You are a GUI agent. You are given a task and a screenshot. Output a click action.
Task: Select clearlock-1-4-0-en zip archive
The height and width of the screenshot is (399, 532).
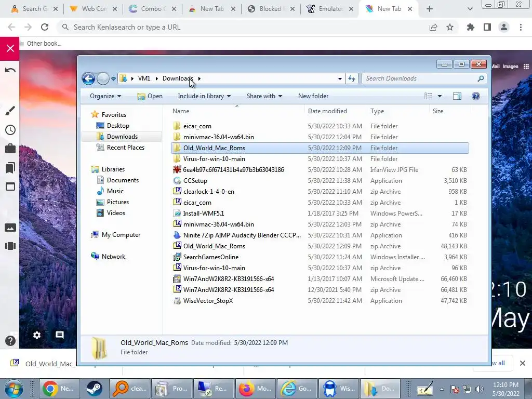[x=320, y=191]
